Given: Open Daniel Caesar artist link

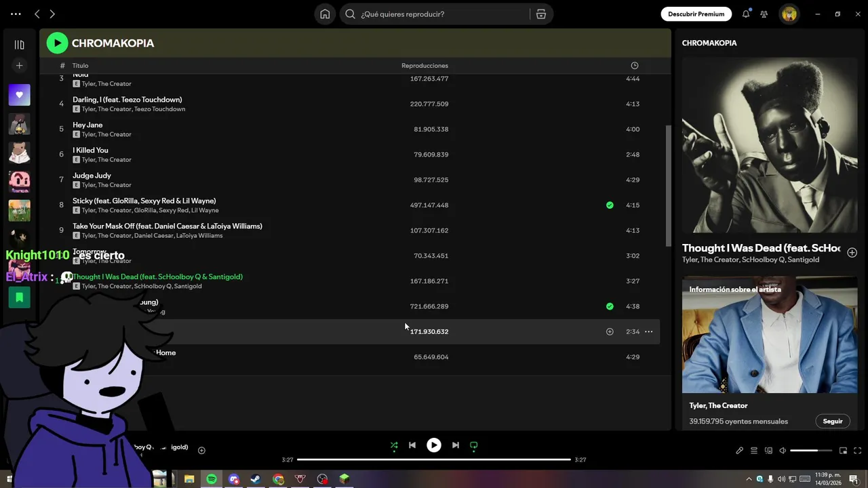Looking at the screenshot, I should [153, 236].
